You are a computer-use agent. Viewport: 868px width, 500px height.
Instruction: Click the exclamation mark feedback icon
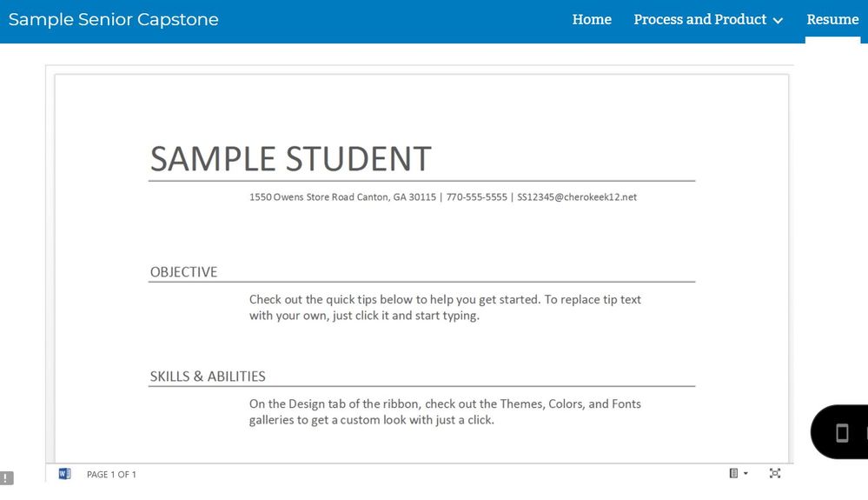pos(6,477)
